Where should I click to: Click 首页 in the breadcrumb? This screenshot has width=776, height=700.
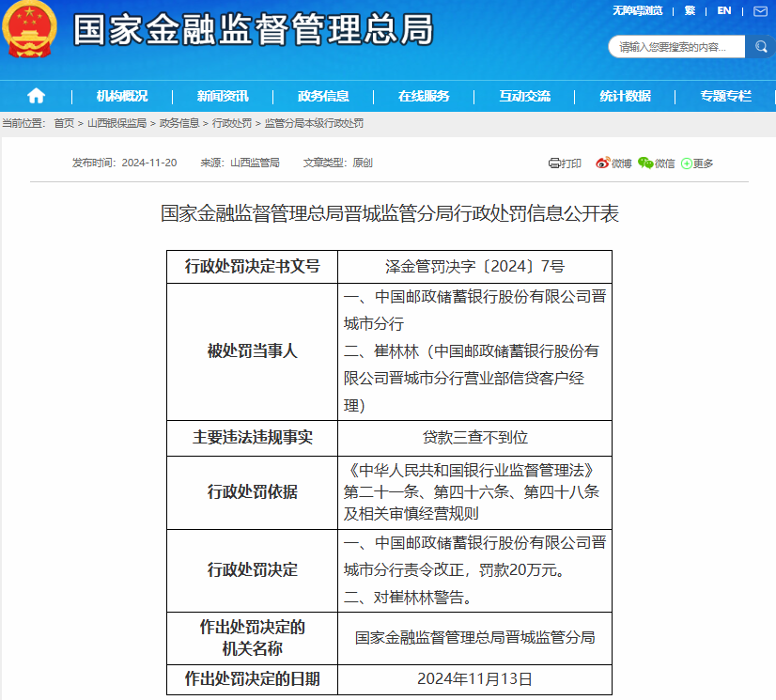click(64, 123)
